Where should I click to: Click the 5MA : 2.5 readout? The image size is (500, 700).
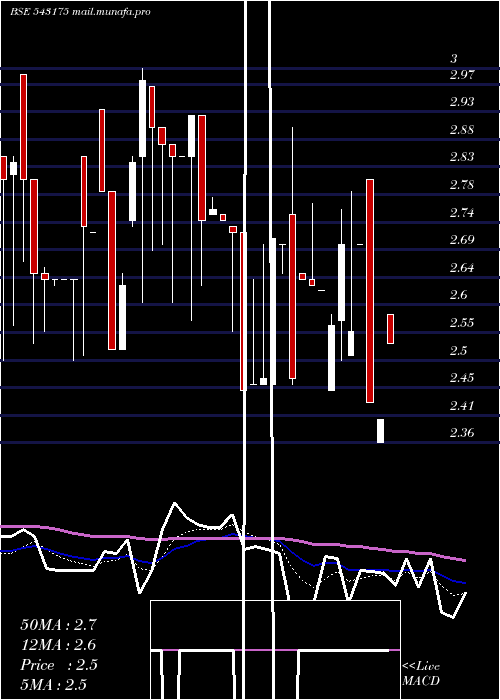click(54, 685)
